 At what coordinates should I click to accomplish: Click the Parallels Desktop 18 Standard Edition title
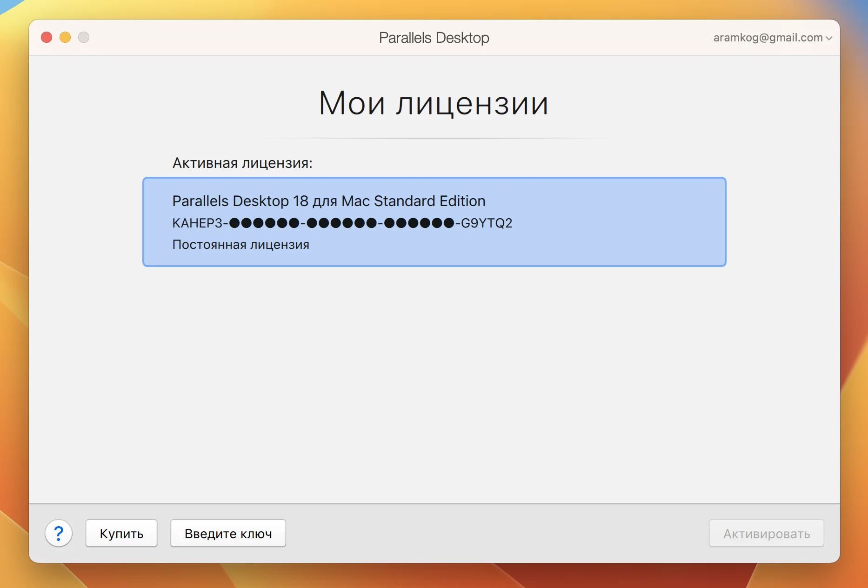(329, 201)
